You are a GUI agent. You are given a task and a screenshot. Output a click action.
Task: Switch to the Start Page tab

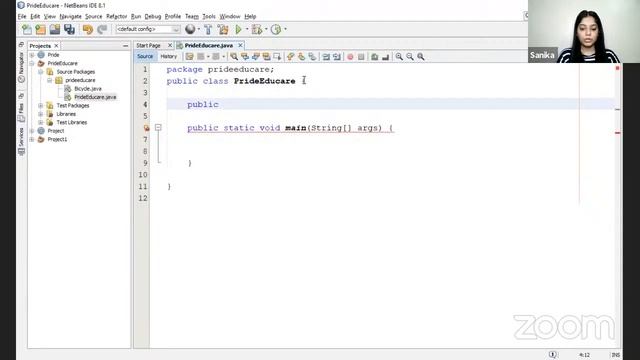click(x=149, y=45)
